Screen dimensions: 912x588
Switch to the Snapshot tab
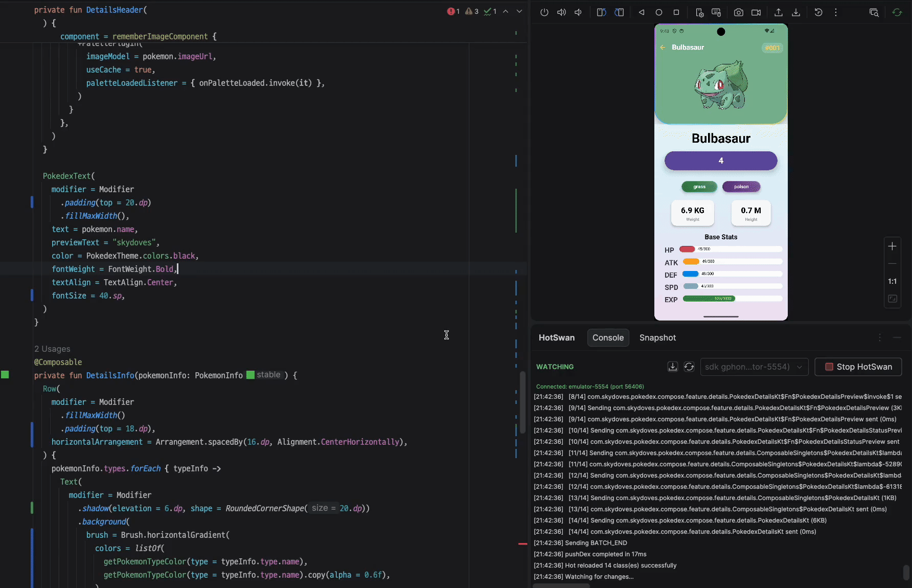[x=657, y=337]
